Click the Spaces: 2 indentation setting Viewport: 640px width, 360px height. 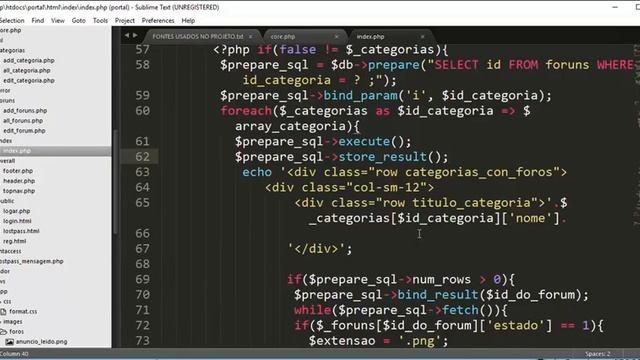click(x=597, y=353)
